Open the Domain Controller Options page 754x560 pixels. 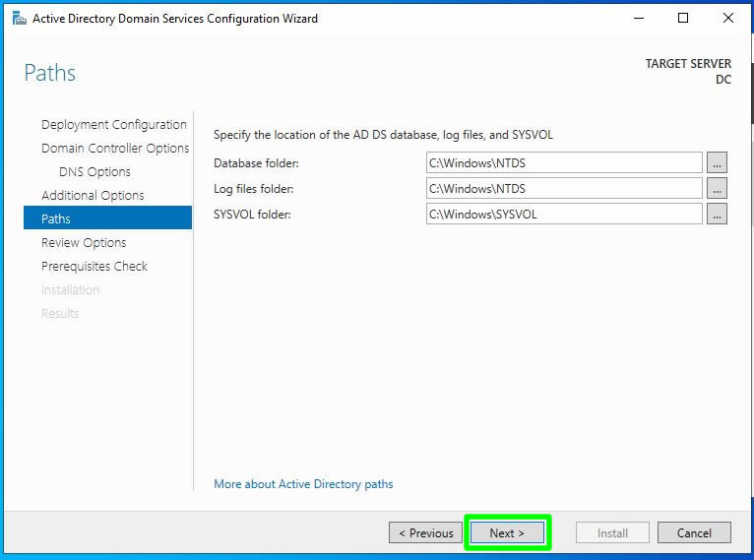coord(115,149)
